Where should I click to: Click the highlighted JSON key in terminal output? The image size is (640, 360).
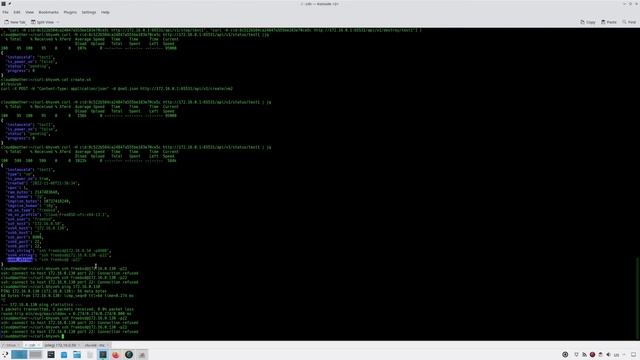[x=20, y=260]
